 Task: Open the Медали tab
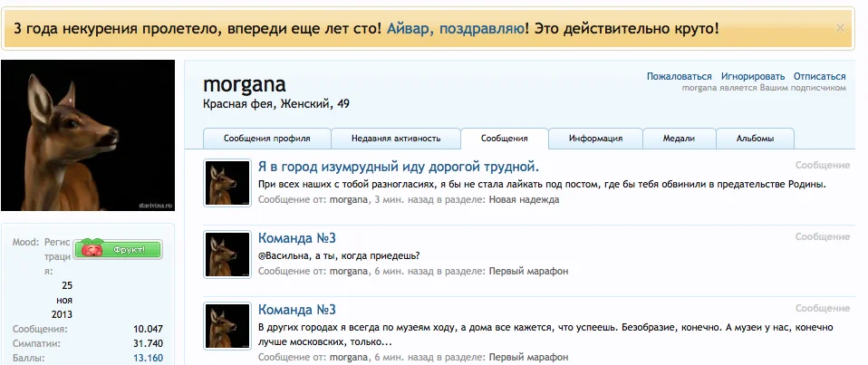pos(679,139)
